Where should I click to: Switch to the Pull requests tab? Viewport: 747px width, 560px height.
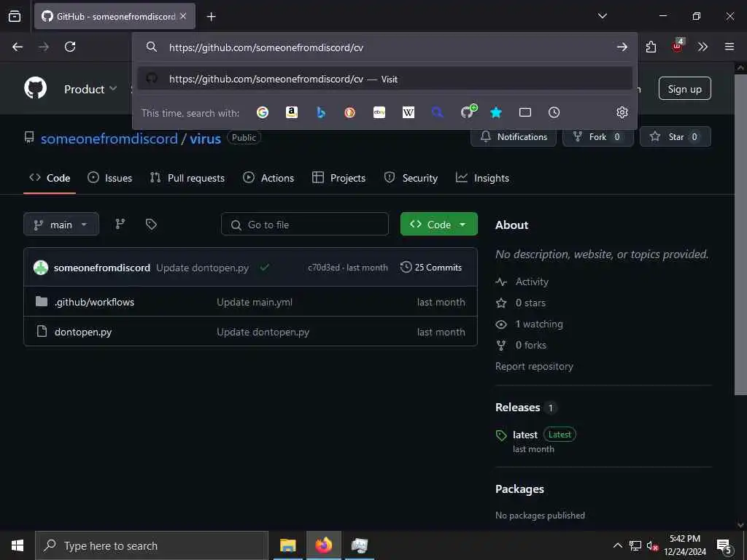point(187,178)
